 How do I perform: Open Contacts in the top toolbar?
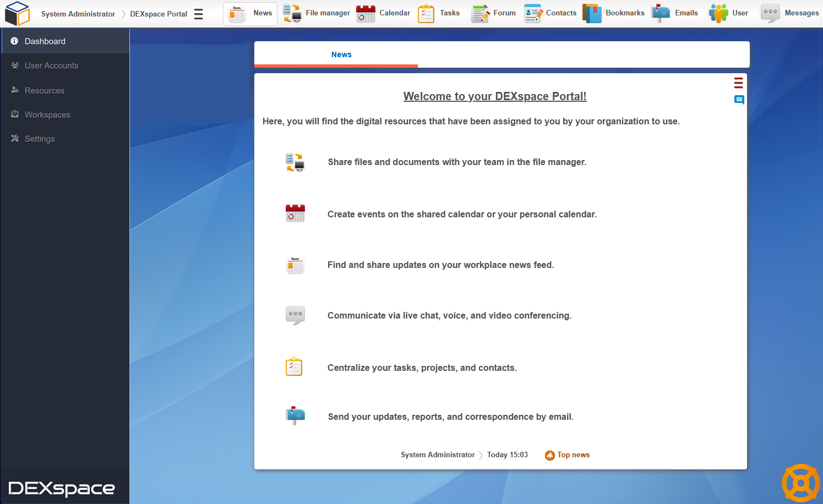[550, 13]
